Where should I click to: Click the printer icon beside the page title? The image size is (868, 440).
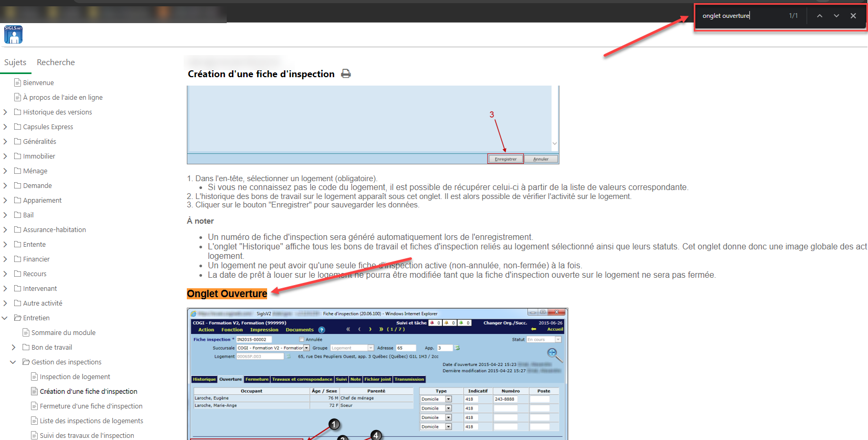346,74
